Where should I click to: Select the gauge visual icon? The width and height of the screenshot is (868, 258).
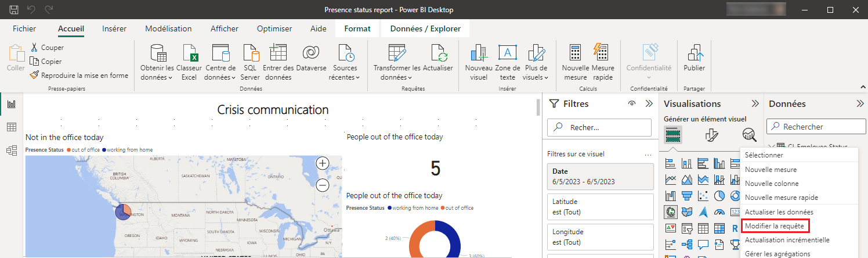pos(719,212)
